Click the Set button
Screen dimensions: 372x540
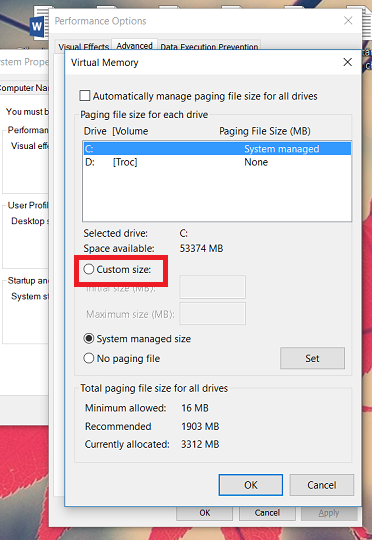point(312,358)
